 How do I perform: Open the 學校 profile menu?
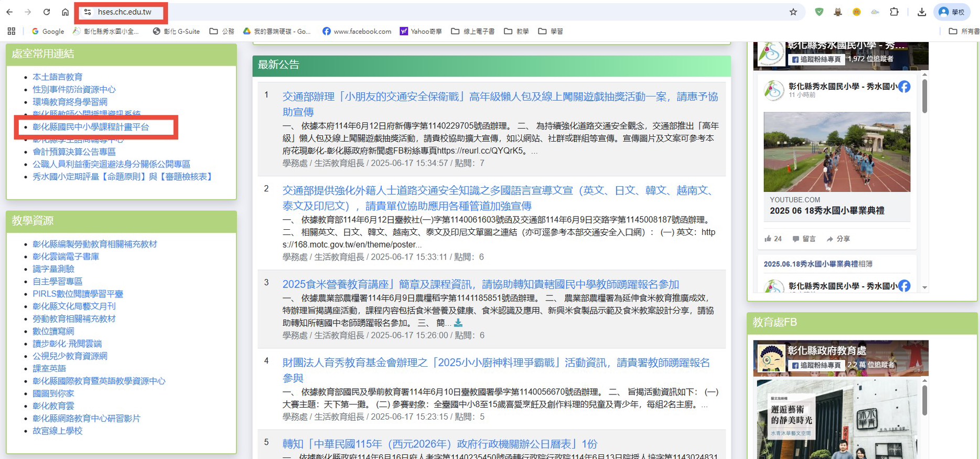(952, 12)
